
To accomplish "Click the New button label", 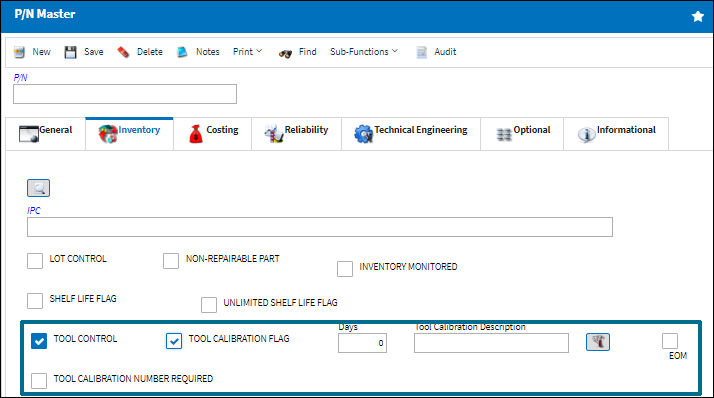I will [41, 52].
